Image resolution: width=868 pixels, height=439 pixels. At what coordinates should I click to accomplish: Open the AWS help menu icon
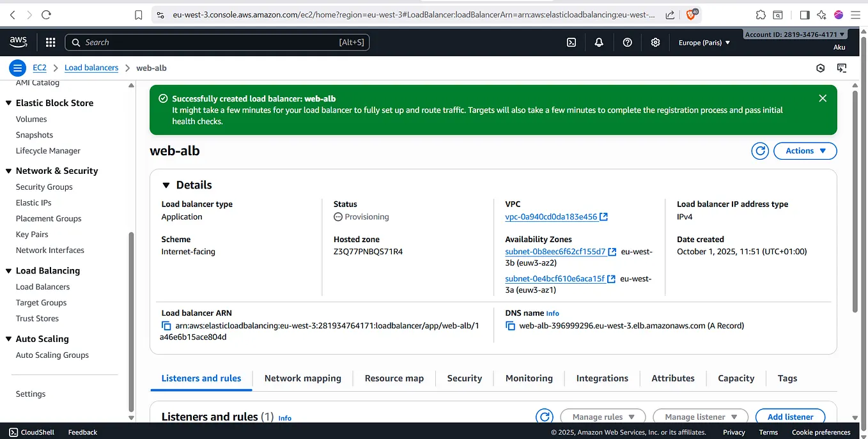pos(627,42)
